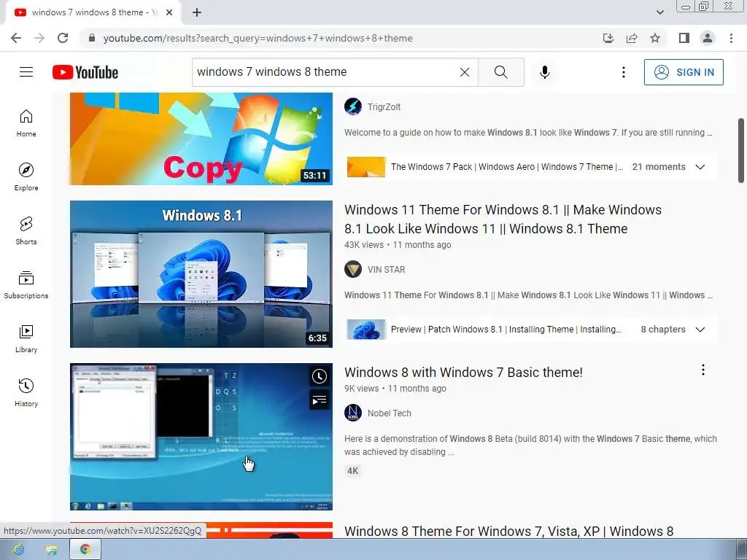The image size is (747, 560).
Task: Expand the 8 chapters chevron
Action: (x=700, y=330)
